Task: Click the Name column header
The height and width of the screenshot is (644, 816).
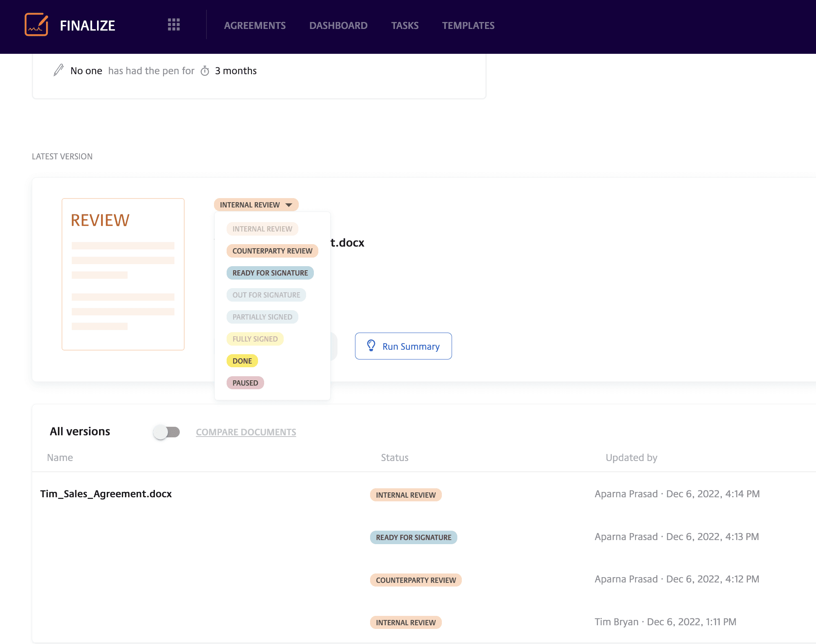Action: coord(60,458)
